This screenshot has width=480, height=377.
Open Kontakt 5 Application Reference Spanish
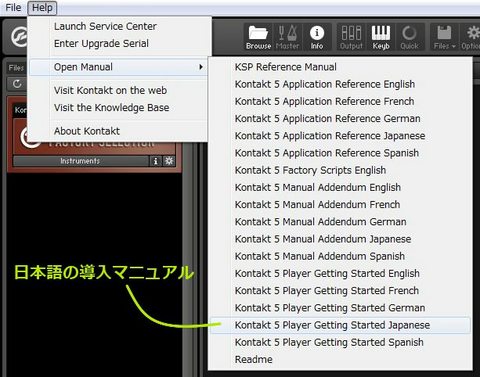340,153
